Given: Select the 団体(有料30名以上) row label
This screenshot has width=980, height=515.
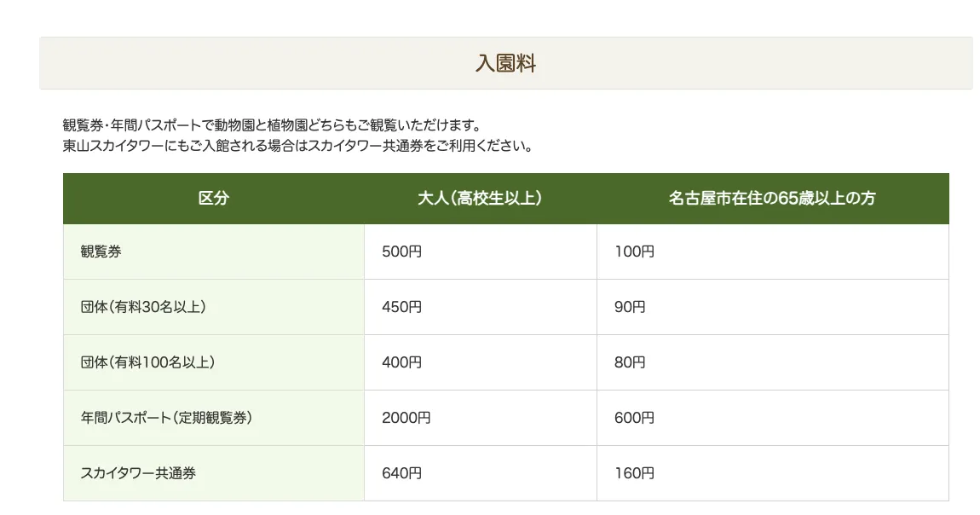Looking at the screenshot, I should 143,307.
